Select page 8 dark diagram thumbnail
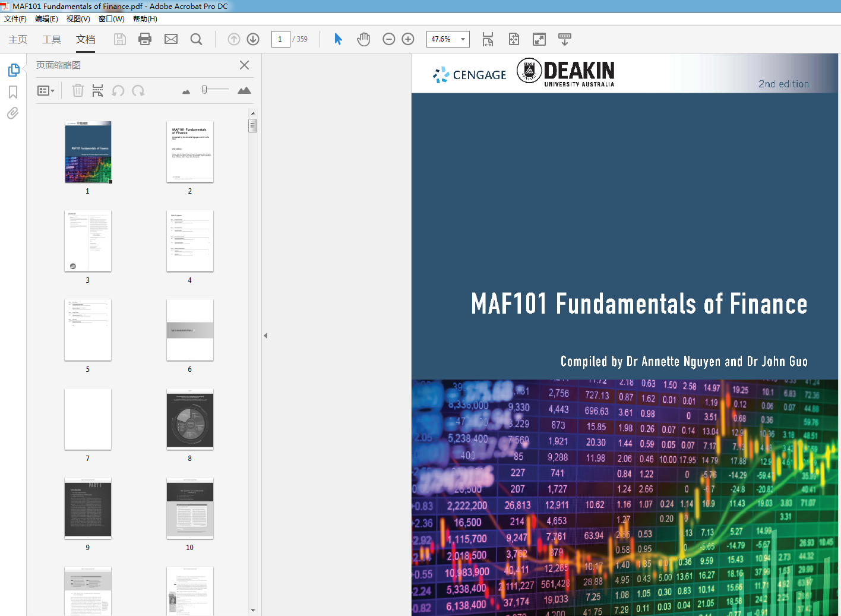The image size is (841, 616). click(190, 419)
